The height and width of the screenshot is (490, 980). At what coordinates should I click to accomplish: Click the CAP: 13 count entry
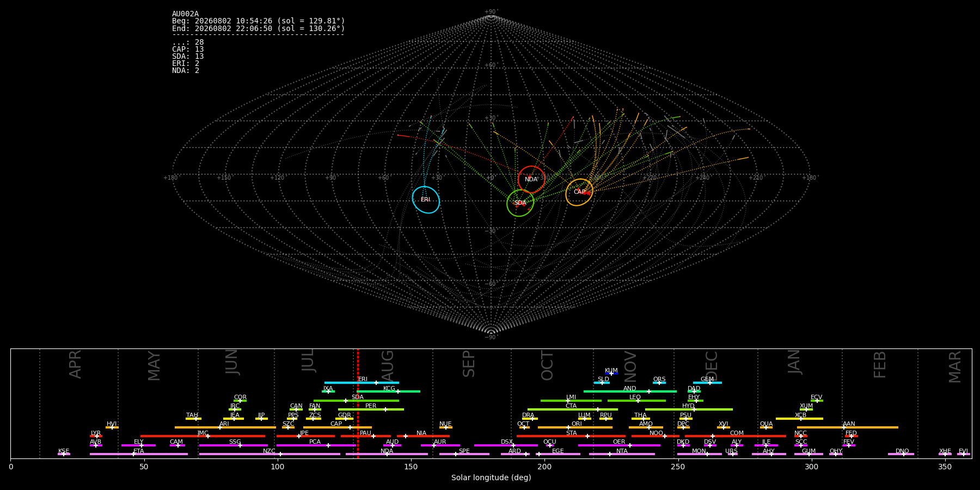tap(188, 50)
